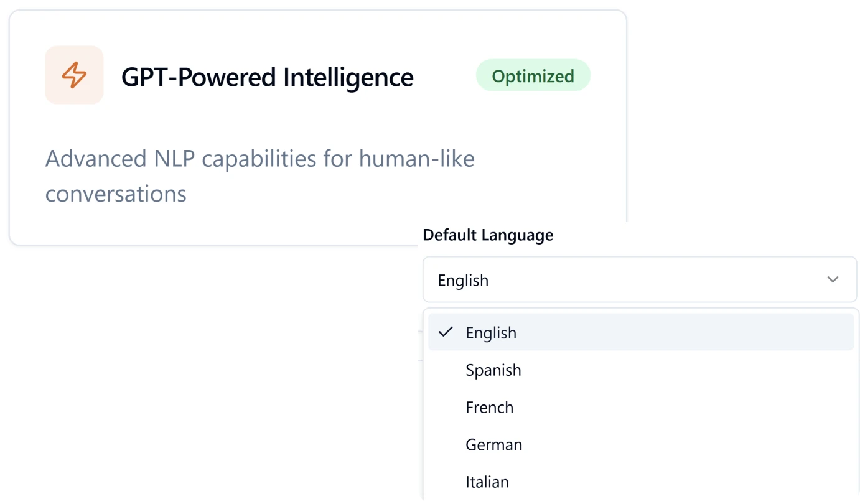Click the GPT-Powered Intelligence title
This screenshot has width=860, height=504.
pyautogui.click(x=268, y=77)
